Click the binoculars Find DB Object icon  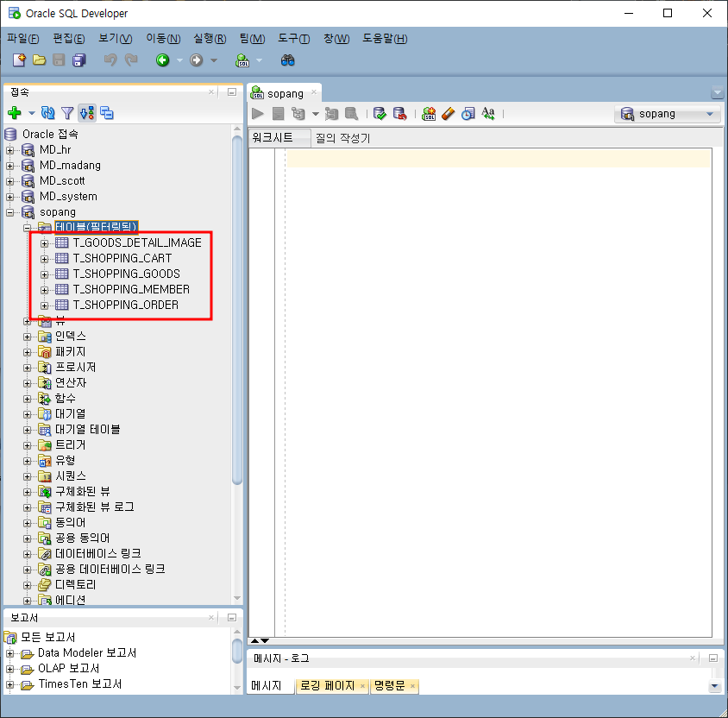click(287, 60)
